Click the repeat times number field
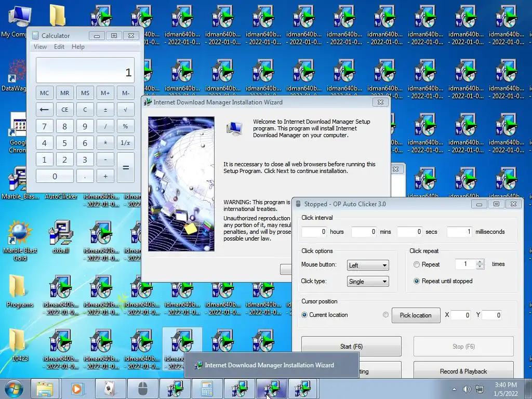Image resolution: width=532 pixels, height=399 pixels. [x=465, y=264]
